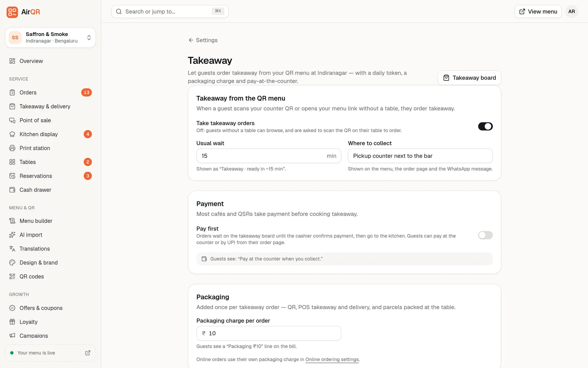This screenshot has width=588, height=368.
Task: Enable the Pay first toggle
Action: (x=485, y=235)
